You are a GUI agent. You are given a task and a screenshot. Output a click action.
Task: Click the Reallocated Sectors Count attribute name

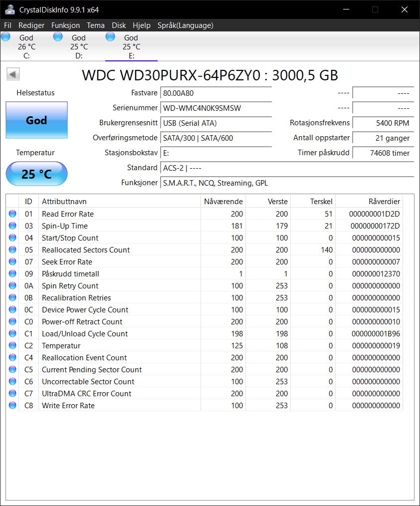coord(86,250)
